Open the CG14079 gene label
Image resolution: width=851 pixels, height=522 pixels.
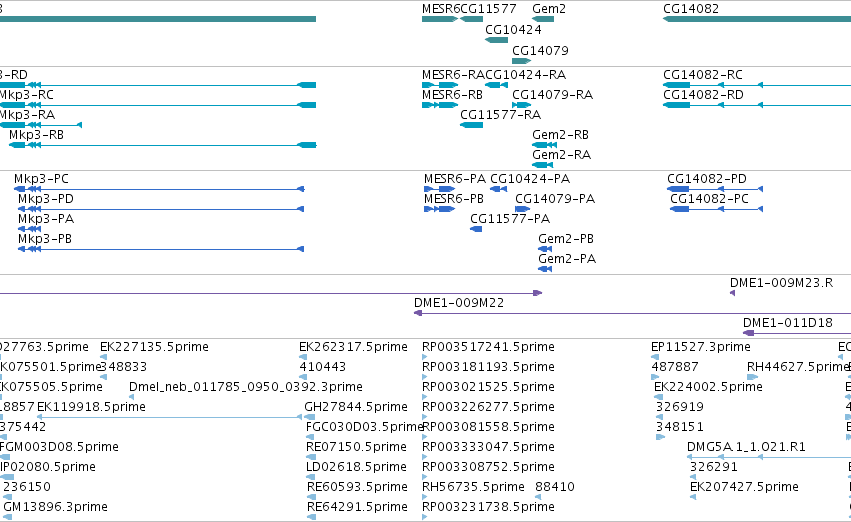pyautogui.click(x=541, y=50)
